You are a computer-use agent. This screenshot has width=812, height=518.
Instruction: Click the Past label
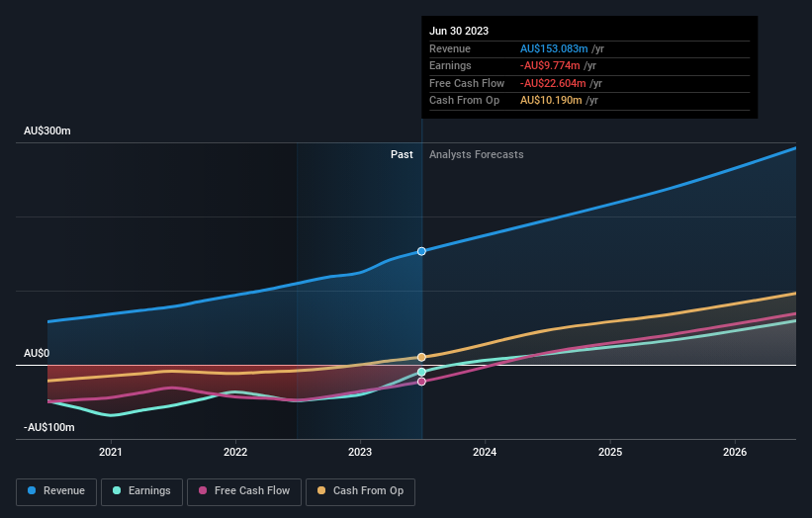click(402, 155)
